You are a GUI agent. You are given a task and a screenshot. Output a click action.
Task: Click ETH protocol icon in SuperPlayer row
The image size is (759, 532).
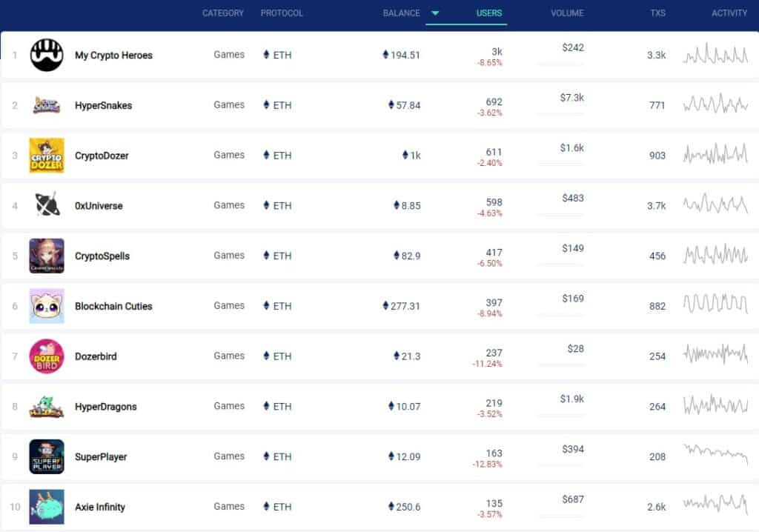pyautogui.click(x=266, y=456)
